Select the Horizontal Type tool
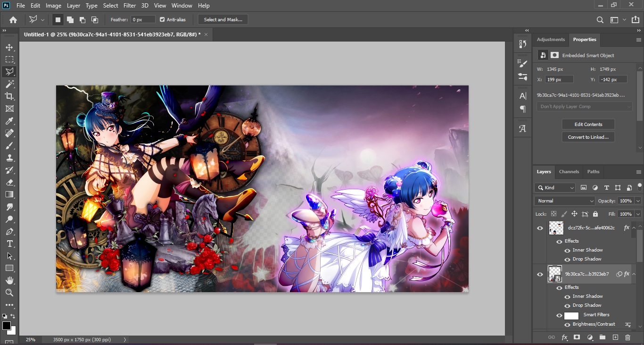This screenshot has width=644, height=345. [9, 244]
